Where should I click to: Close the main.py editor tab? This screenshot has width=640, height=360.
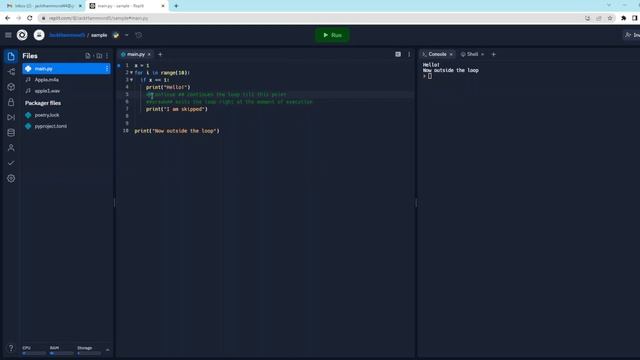point(149,54)
